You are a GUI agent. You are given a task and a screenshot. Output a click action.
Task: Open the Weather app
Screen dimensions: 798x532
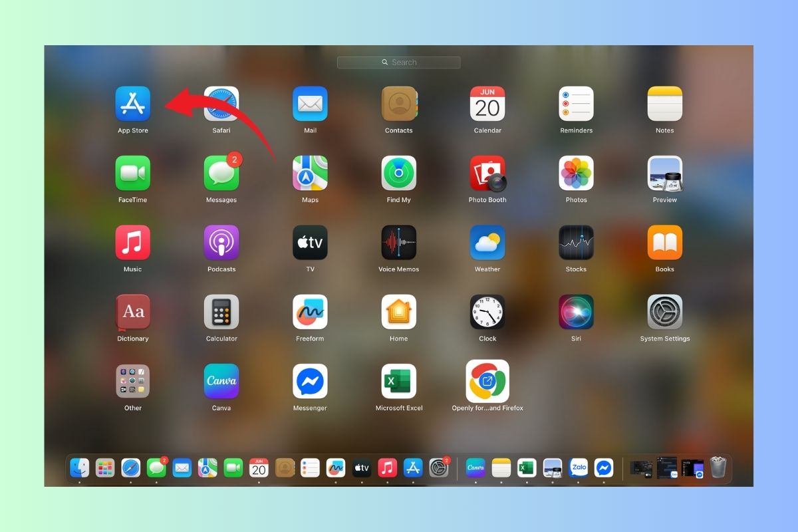pyautogui.click(x=487, y=242)
